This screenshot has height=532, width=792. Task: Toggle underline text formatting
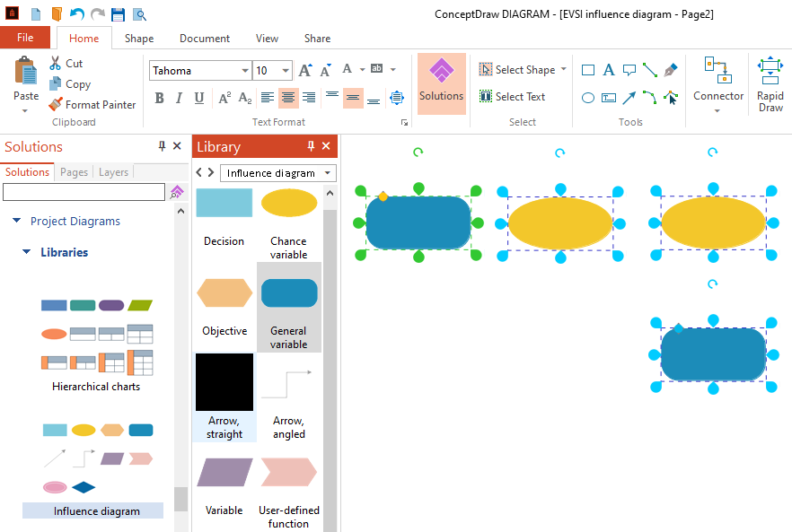199,98
